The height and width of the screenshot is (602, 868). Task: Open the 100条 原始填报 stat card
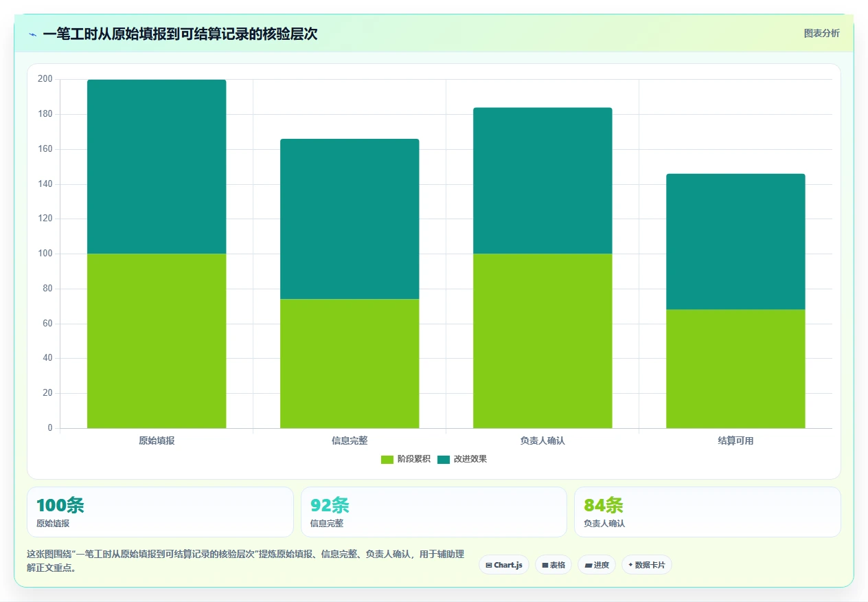160,512
